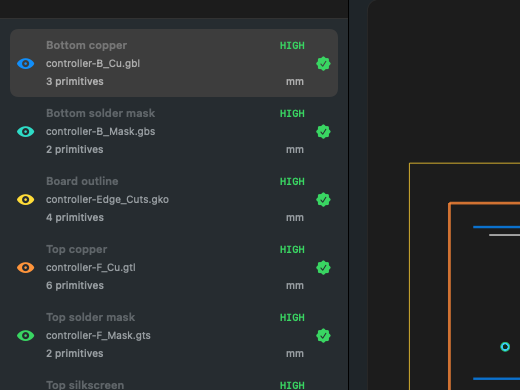This screenshot has height=390, width=520.
Task: Click mm unit label in Top copper row
Action: (x=295, y=286)
